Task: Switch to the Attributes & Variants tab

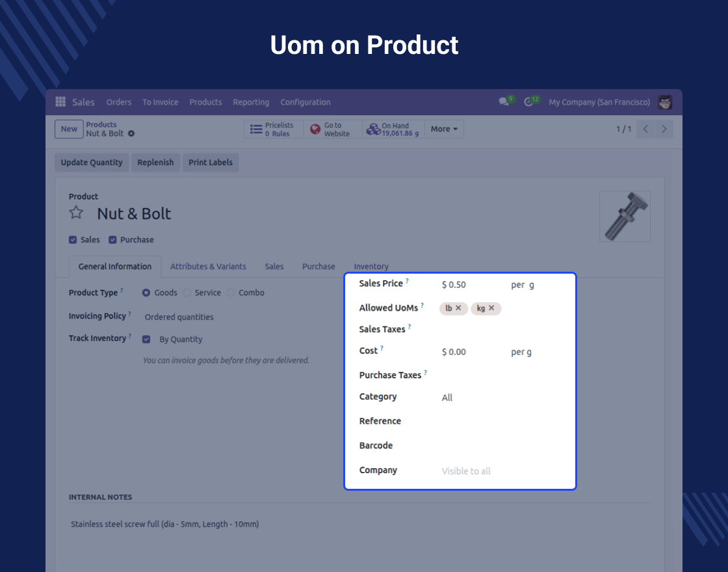Action: (208, 266)
